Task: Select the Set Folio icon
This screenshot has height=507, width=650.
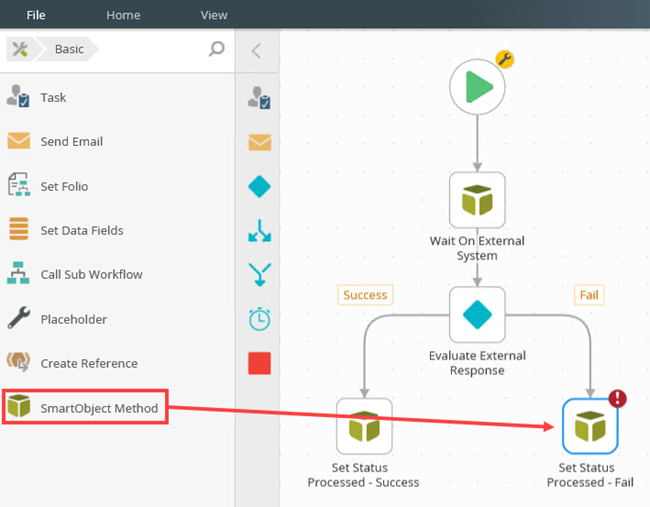Action: (x=19, y=184)
